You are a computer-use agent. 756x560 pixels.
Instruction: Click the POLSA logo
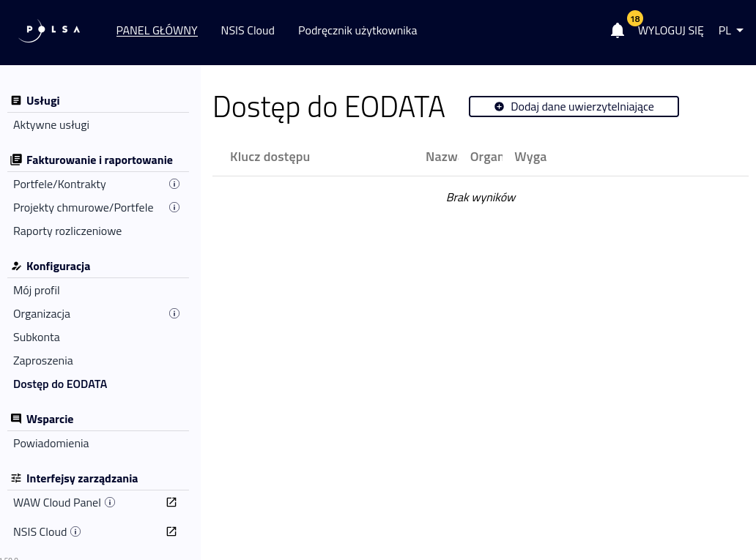tap(48, 30)
